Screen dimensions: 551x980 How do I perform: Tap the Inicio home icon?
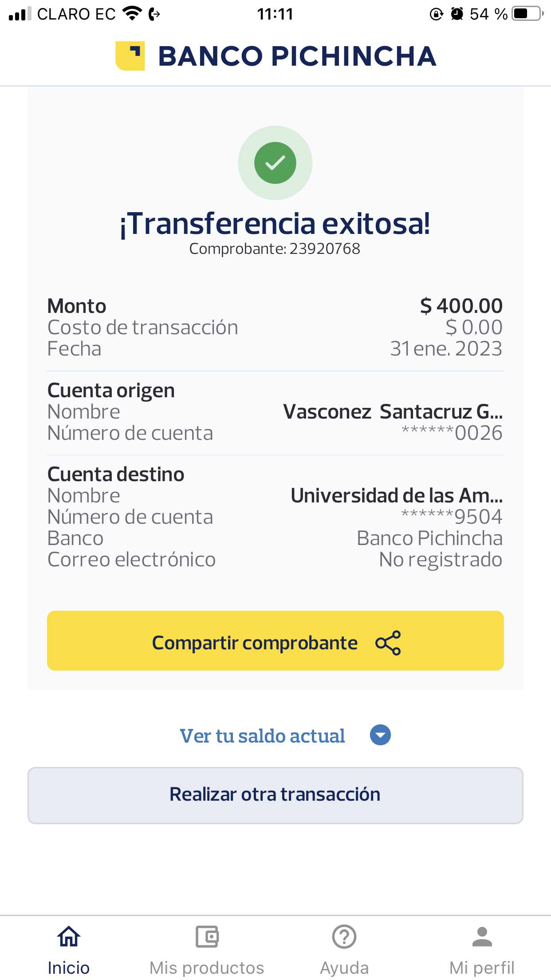pyautogui.click(x=69, y=937)
